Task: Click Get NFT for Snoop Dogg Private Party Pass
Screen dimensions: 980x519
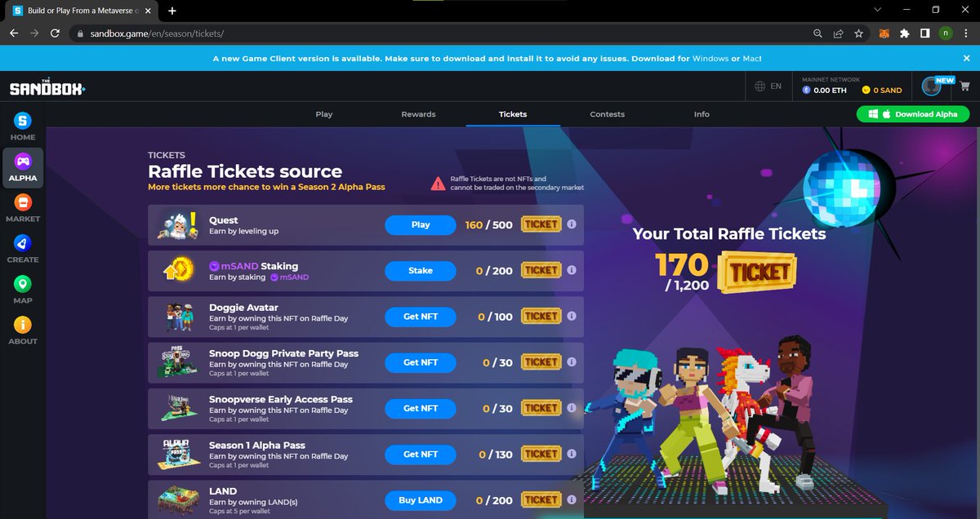Action: 421,362
